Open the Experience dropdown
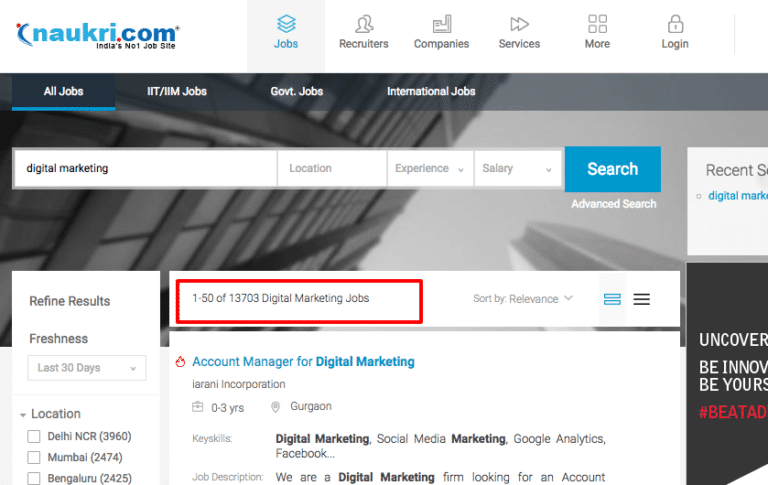 [430, 169]
